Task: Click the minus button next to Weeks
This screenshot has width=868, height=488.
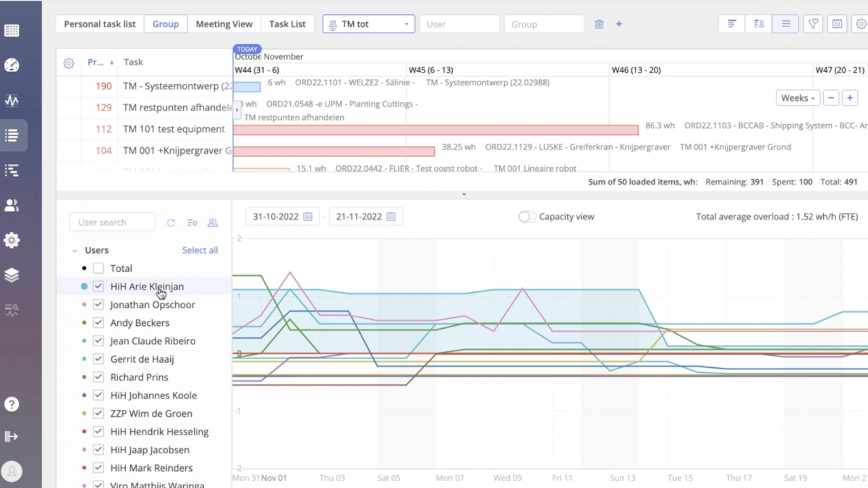Action: 831,98
